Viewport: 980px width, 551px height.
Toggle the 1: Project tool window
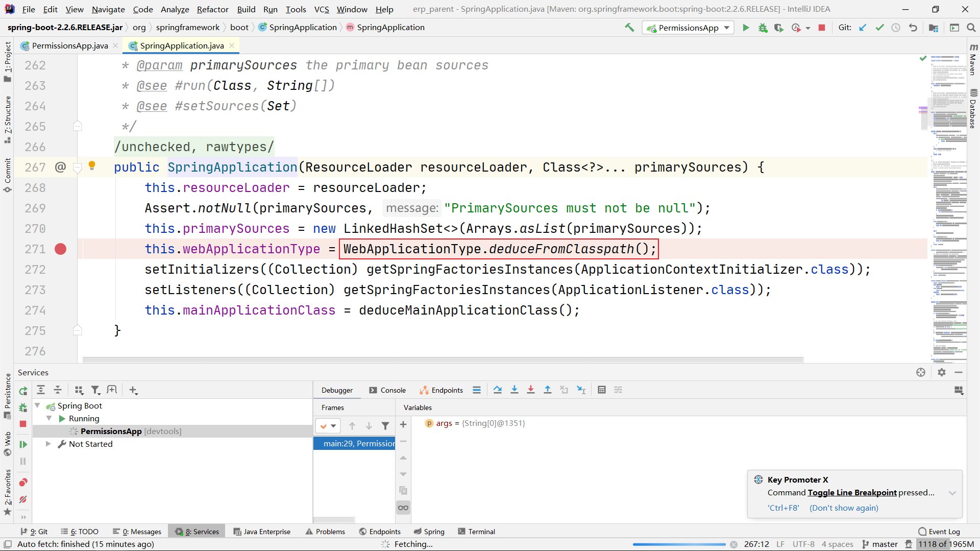pos(7,61)
